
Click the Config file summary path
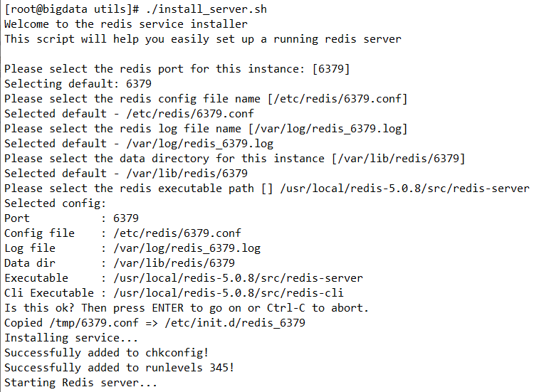click(x=177, y=233)
